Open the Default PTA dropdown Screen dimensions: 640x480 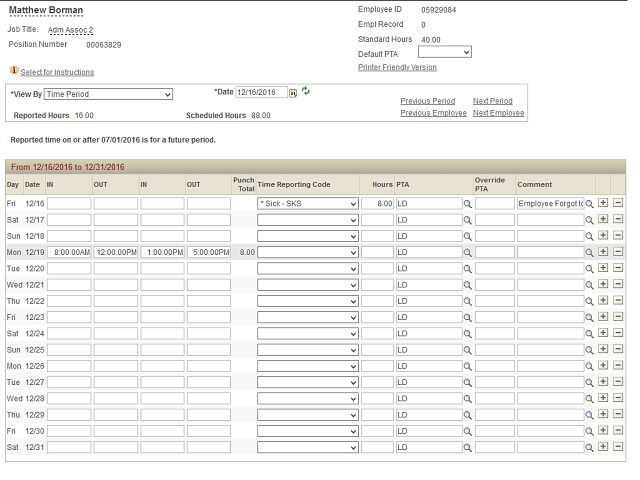tap(444, 52)
